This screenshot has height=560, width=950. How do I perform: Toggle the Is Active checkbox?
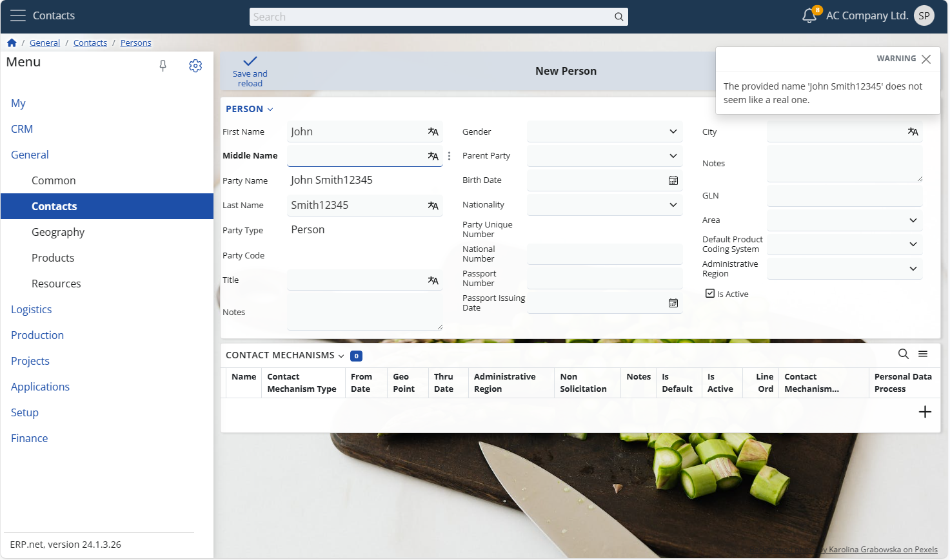pyautogui.click(x=710, y=294)
